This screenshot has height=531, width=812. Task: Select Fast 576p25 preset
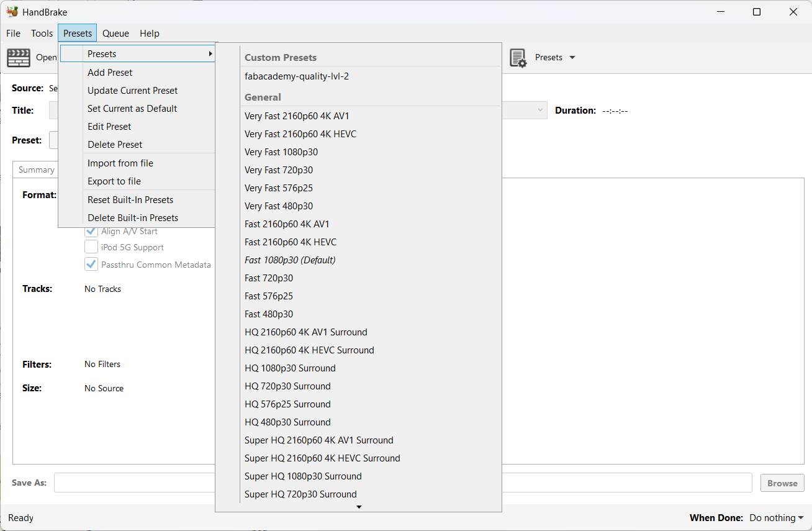tap(358, 296)
